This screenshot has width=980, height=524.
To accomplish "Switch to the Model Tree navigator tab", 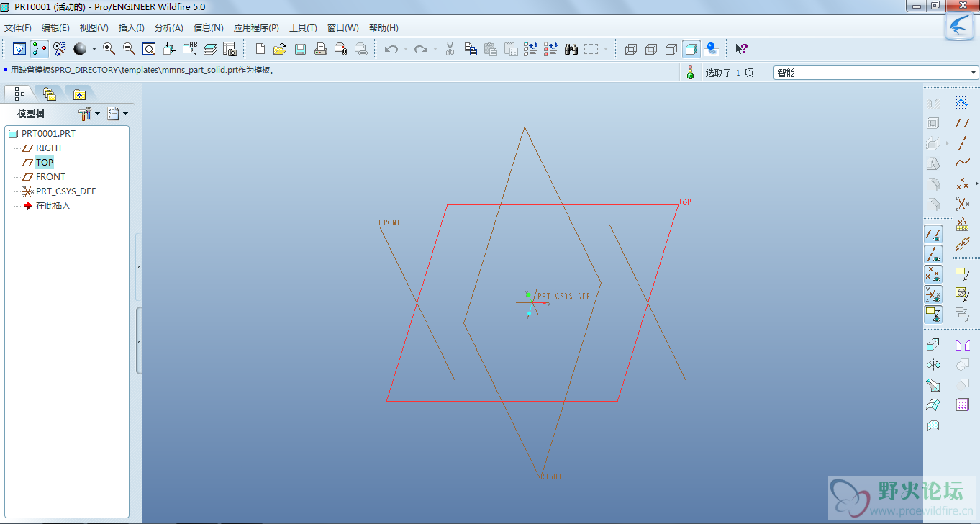I will (19, 94).
